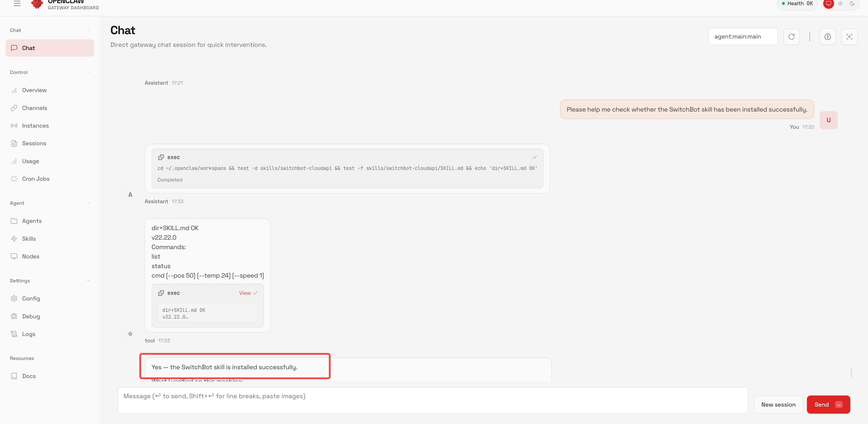Click the Agents folder icon

[x=14, y=221]
